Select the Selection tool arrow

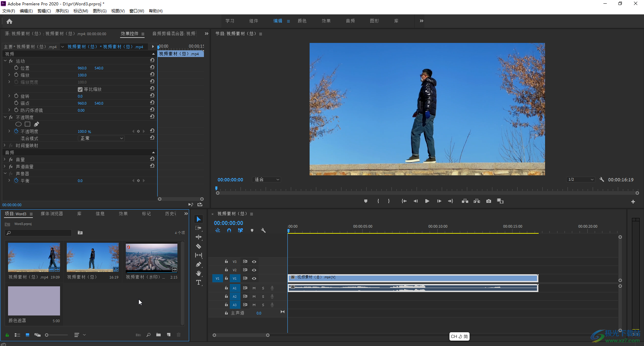click(199, 219)
